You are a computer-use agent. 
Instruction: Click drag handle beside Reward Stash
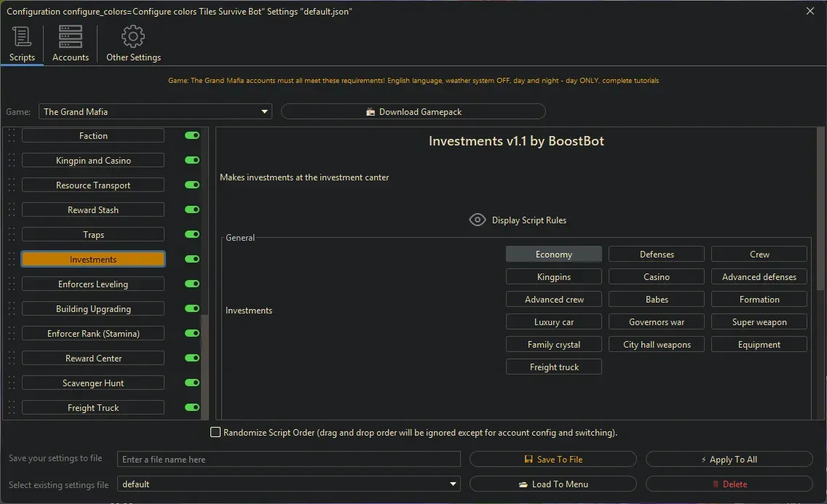12,210
